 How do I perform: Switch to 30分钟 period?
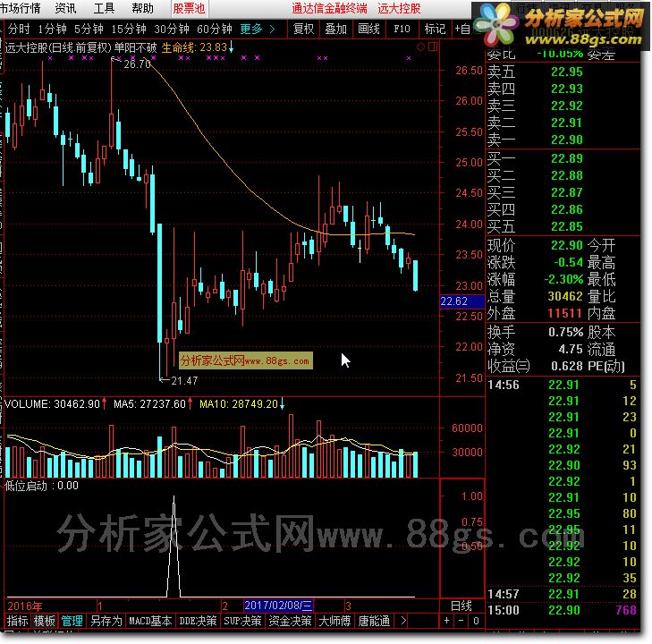[172, 30]
